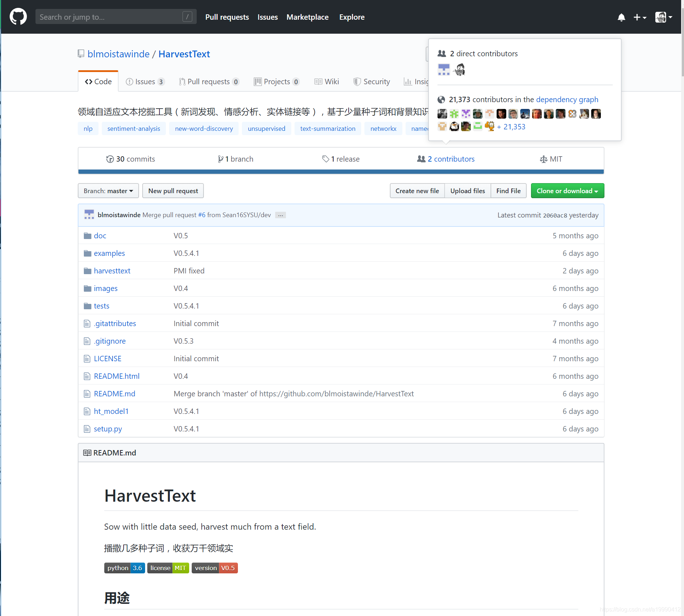This screenshot has height=616, width=684.
Task: Open Explore in top navigation
Action: pos(352,17)
